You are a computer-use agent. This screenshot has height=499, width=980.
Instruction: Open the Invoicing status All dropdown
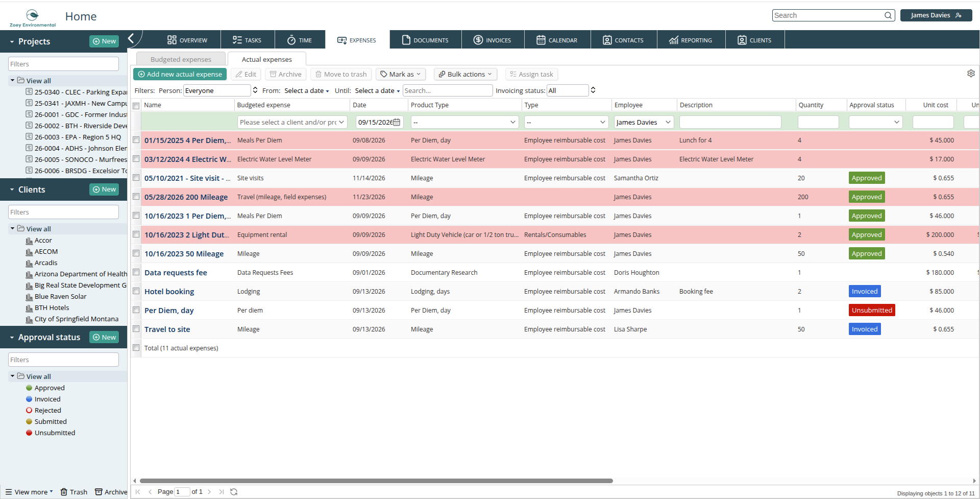tap(571, 90)
